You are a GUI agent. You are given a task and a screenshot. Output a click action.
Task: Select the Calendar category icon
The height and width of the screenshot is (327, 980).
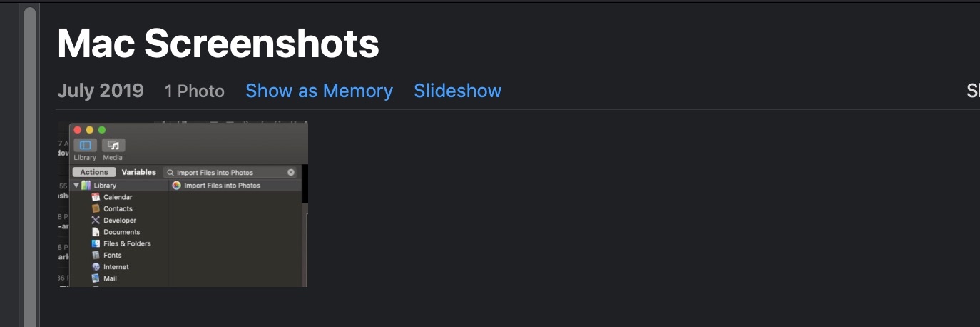(x=96, y=197)
